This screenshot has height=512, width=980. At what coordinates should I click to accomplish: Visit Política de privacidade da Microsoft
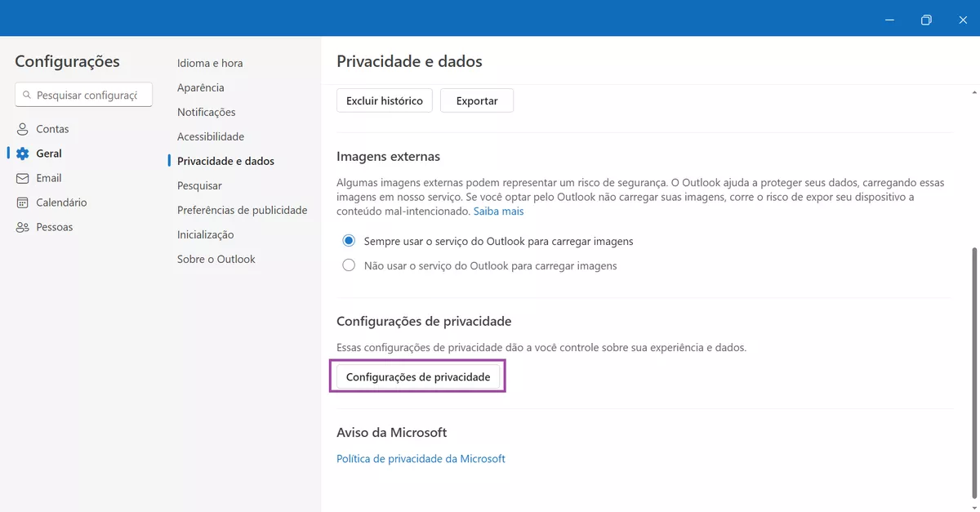click(x=421, y=458)
